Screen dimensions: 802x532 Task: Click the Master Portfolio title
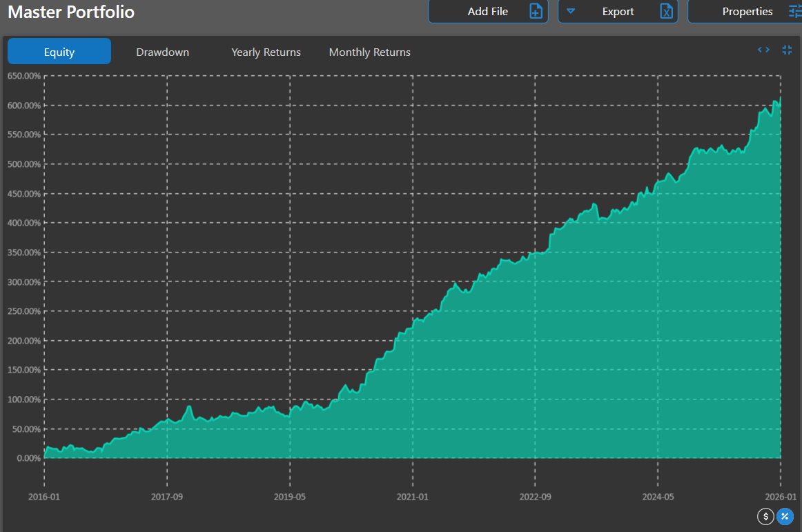pos(71,12)
